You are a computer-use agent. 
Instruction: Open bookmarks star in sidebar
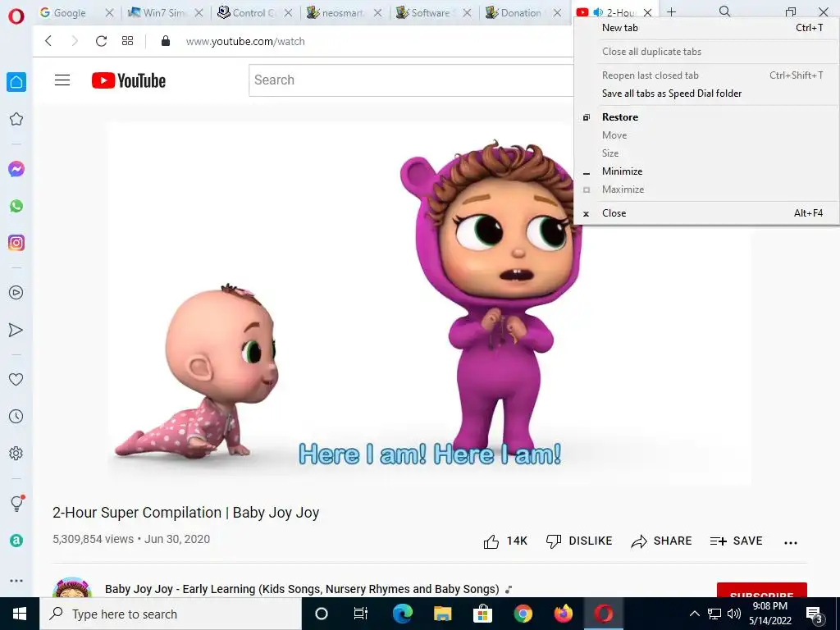(16, 119)
